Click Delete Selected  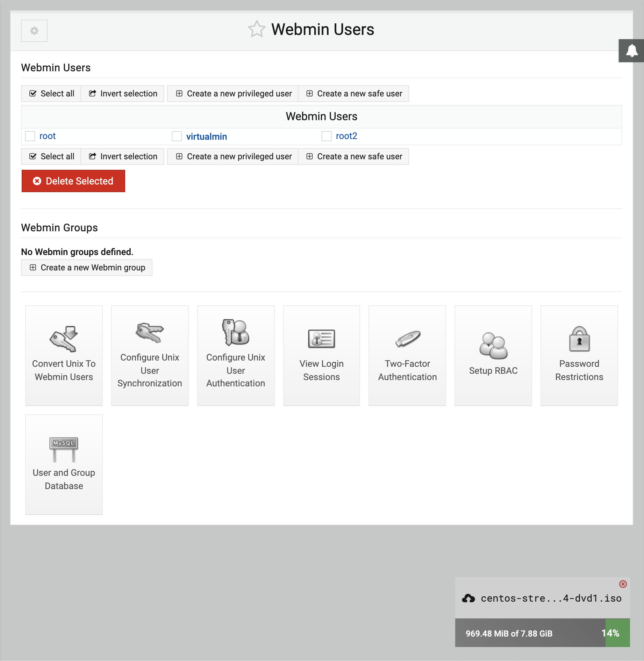pos(73,181)
